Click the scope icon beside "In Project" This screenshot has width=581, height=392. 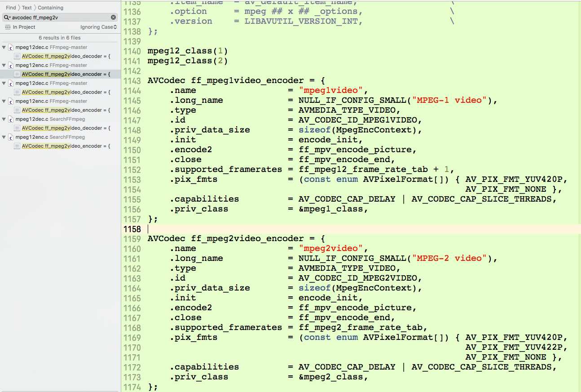(x=8, y=27)
